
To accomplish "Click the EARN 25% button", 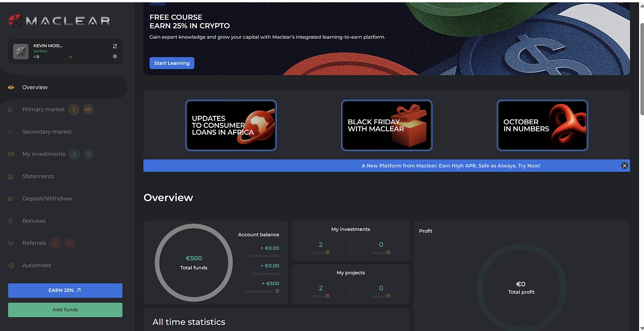I will [65, 291].
